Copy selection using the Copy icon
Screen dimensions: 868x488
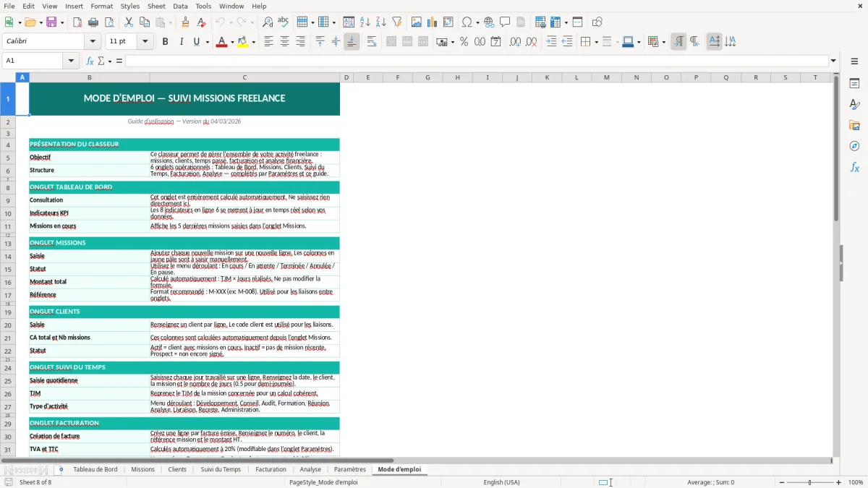pos(145,22)
